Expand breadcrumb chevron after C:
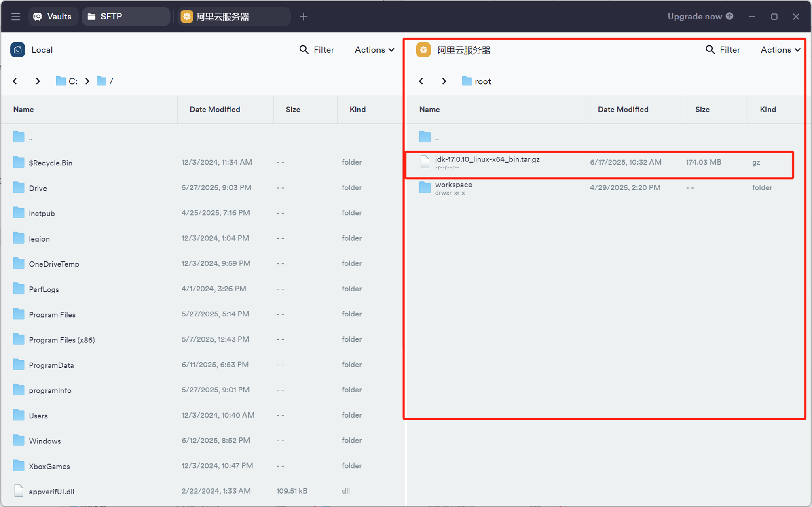The height and width of the screenshot is (507, 812). [87, 81]
